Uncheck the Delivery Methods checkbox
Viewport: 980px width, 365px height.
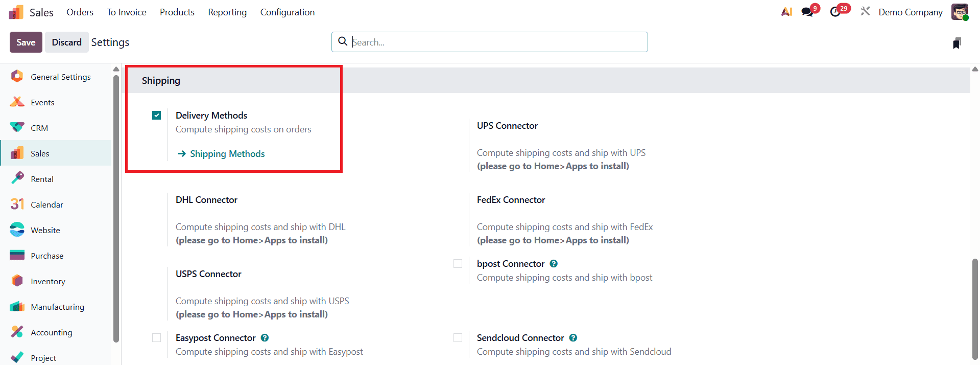157,116
